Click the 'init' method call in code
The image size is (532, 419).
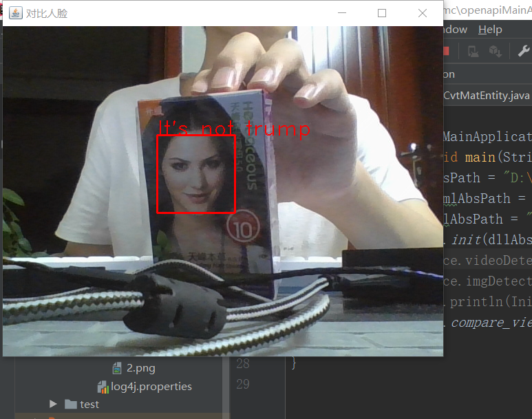click(466, 240)
